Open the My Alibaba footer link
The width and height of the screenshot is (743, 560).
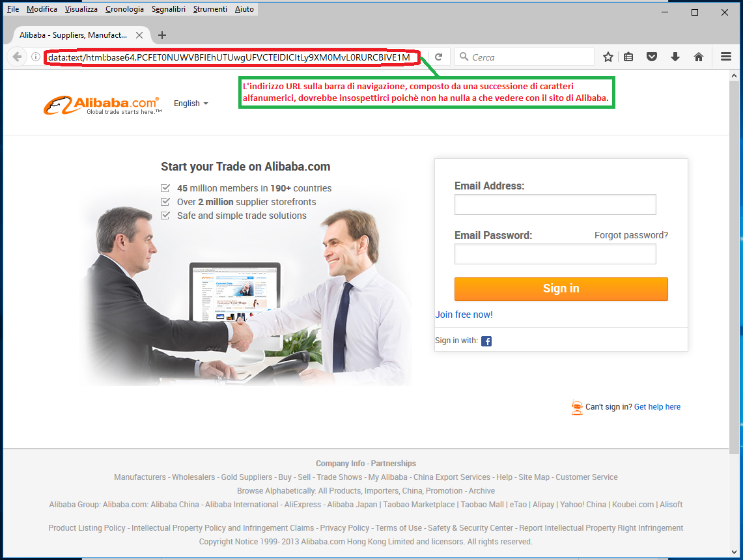[387, 477]
